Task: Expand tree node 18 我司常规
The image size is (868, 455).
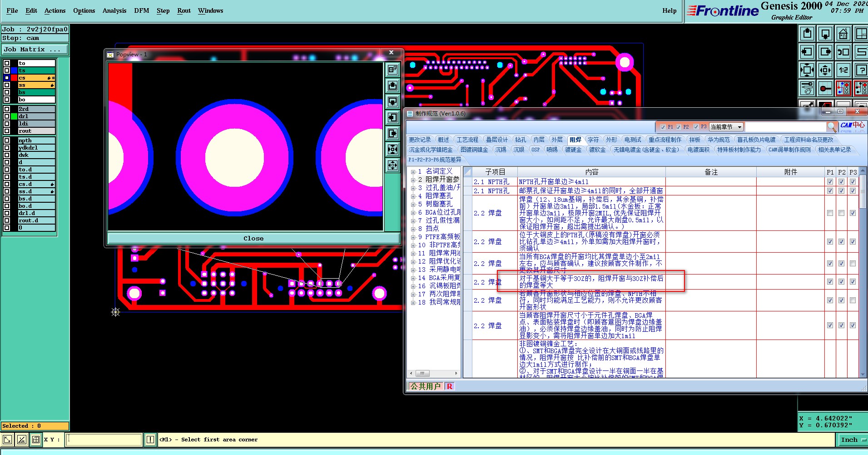Action: pos(413,303)
